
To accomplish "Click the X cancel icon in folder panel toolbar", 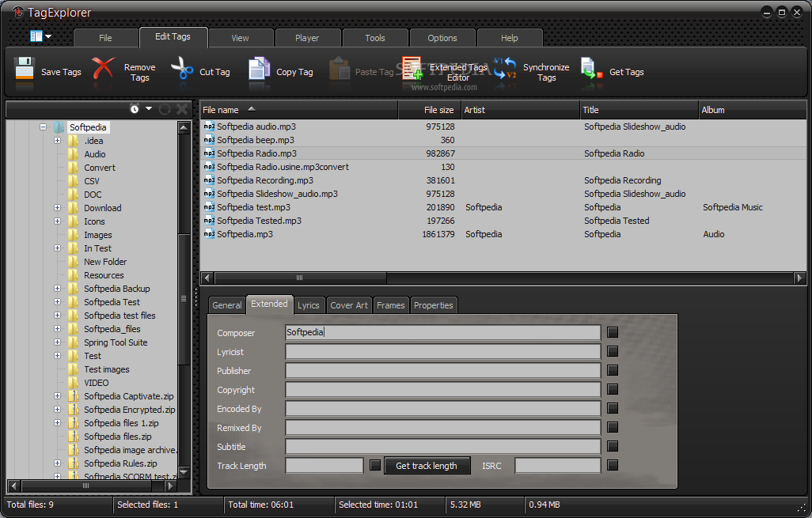I will coord(182,108).
